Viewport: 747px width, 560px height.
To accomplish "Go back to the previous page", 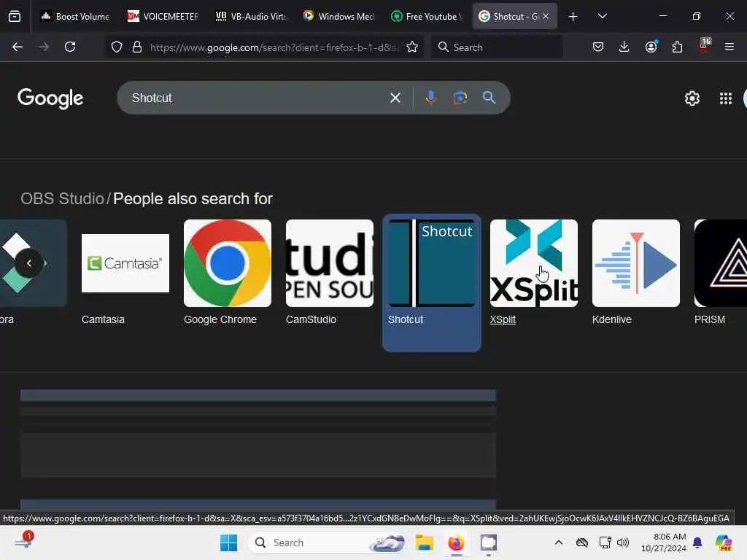I will pyautogui.click(x=18, y=47).
